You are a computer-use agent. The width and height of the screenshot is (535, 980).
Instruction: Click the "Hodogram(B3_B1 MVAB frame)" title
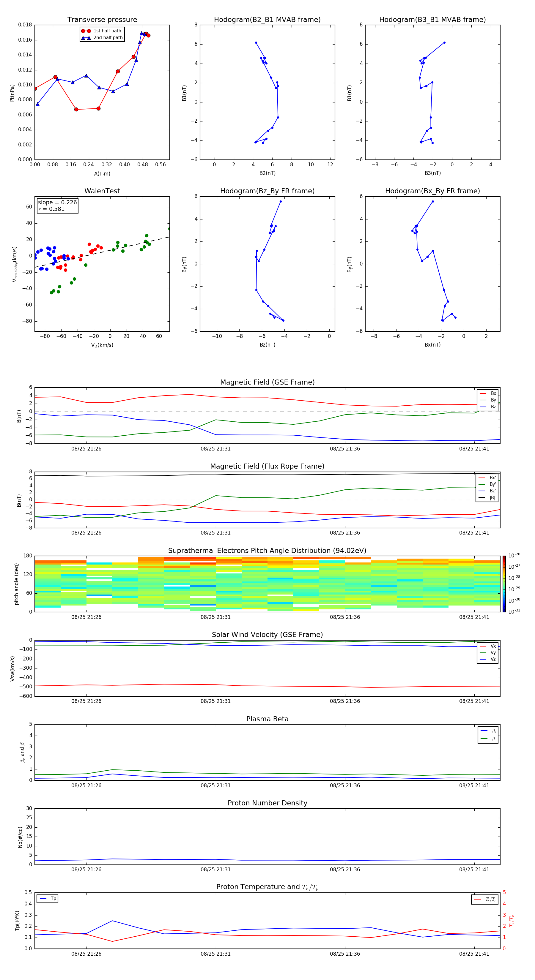tap(432, 20)
